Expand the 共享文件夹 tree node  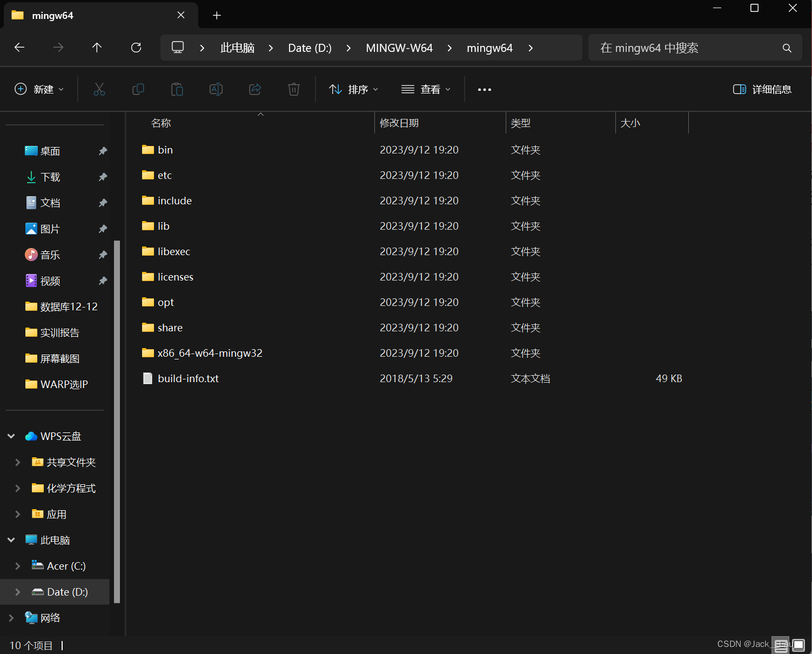(18, 462)
